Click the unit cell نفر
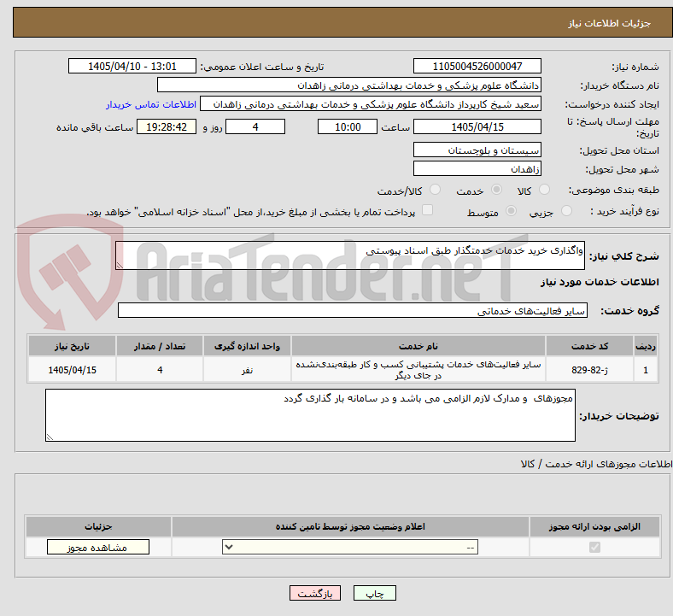The height and width of the screenshot is (616, 673). coord(247,370)
